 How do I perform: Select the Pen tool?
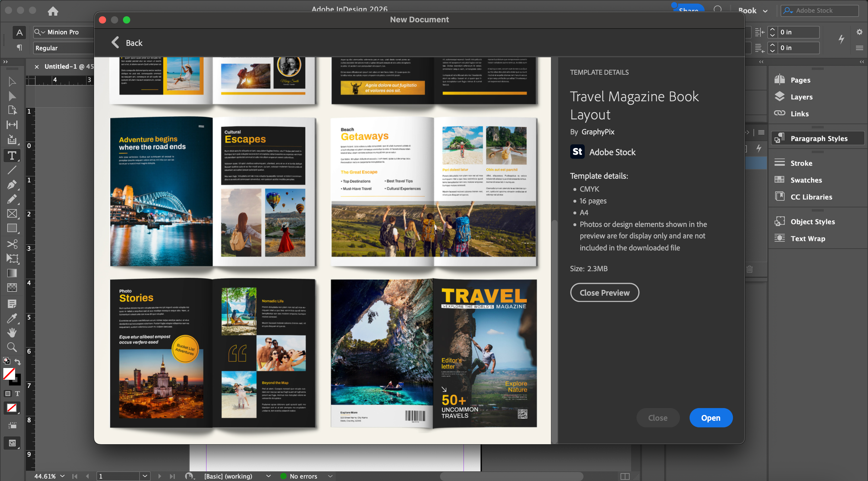click(12, 184)
